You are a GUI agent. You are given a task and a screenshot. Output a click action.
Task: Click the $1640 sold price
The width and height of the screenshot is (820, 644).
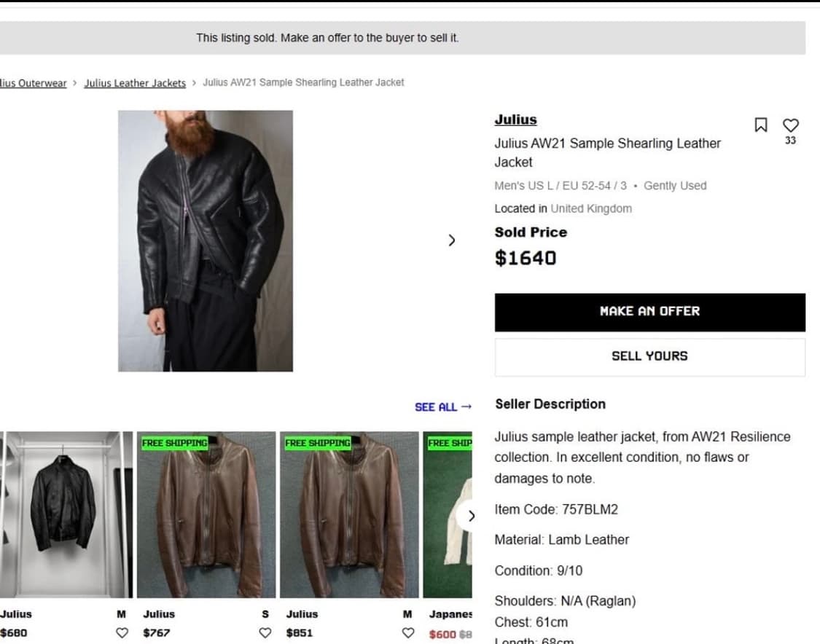(x=526, y=258)
